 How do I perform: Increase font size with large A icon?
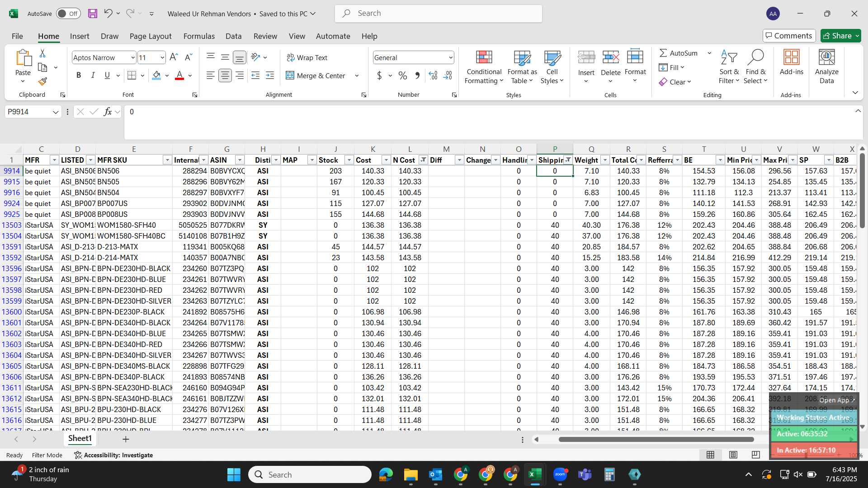click(174, 57)
